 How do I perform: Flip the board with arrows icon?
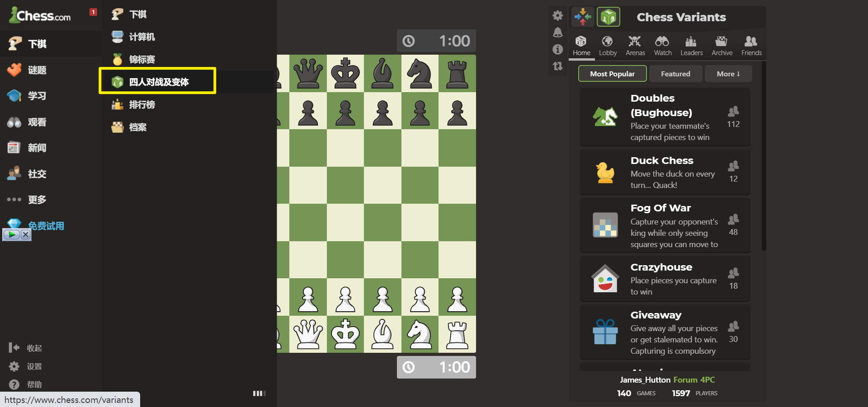click(558, 66)
